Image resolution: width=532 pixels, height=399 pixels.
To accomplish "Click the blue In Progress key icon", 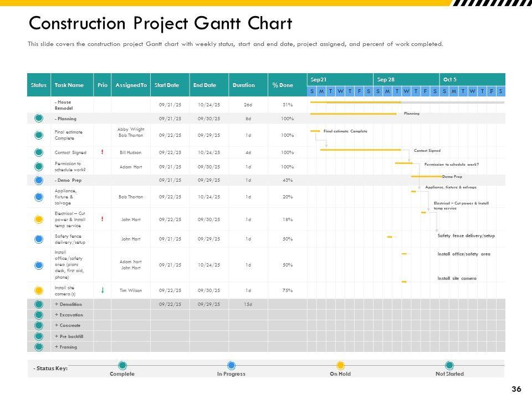I will click(231, 365).
